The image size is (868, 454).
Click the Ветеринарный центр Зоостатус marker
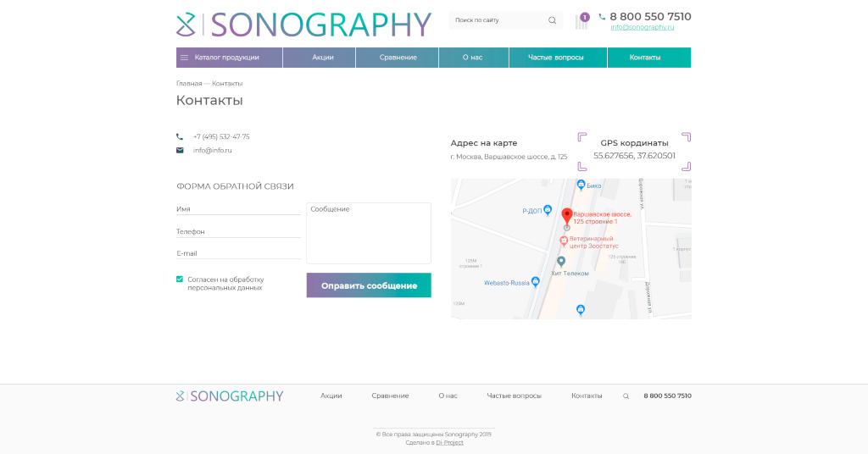coord(563,241)
